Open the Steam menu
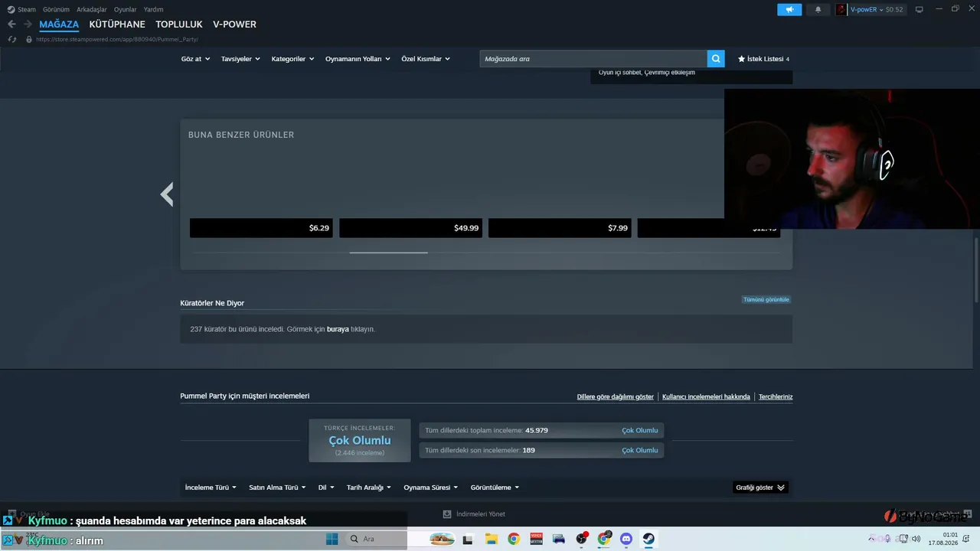 [x=27, y=9]
